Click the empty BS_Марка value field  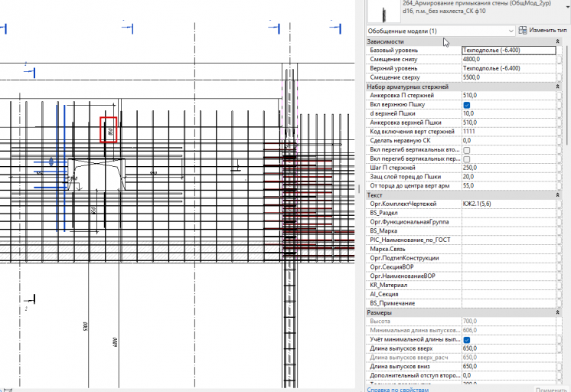coord(509,231)
